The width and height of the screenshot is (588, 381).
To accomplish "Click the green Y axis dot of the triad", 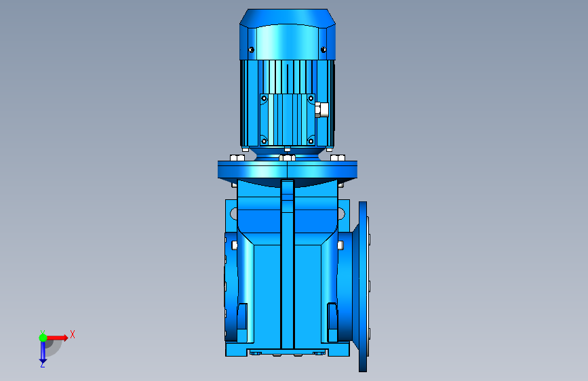I will [43, 338].
